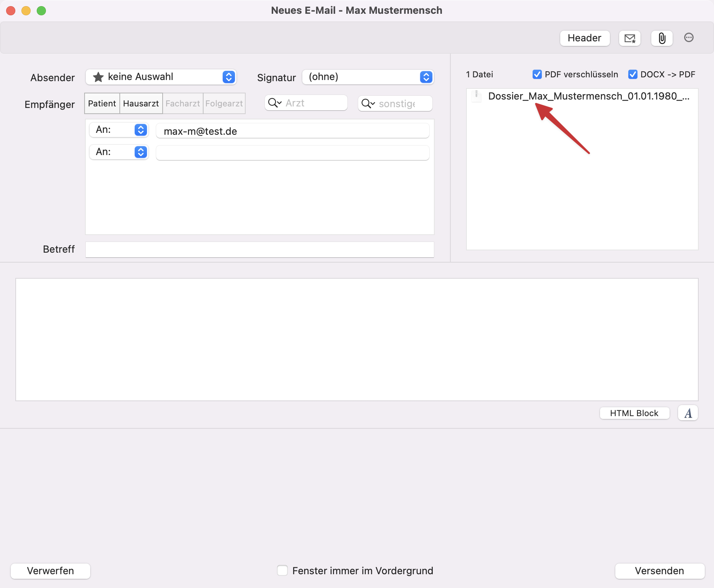
Task: Open the Signatur dropdown
Action: [368, 77]
